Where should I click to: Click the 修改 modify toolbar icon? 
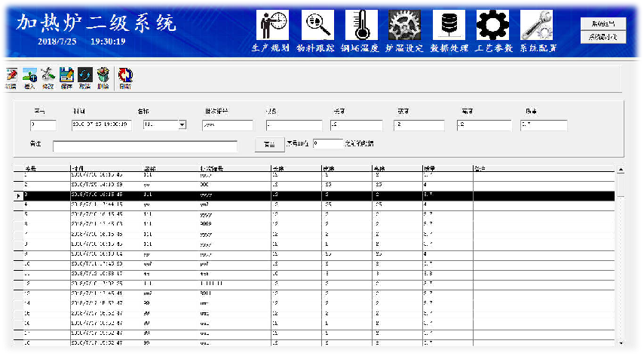tap(48, 78)
